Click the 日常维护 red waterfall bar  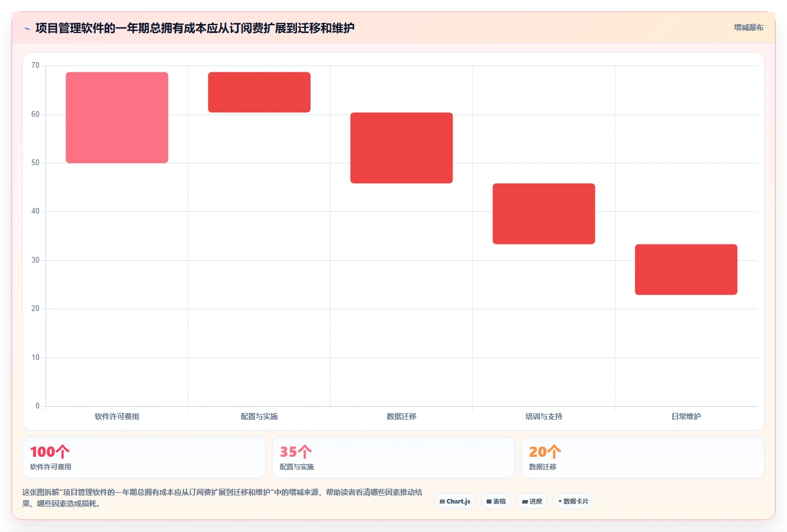686,269
